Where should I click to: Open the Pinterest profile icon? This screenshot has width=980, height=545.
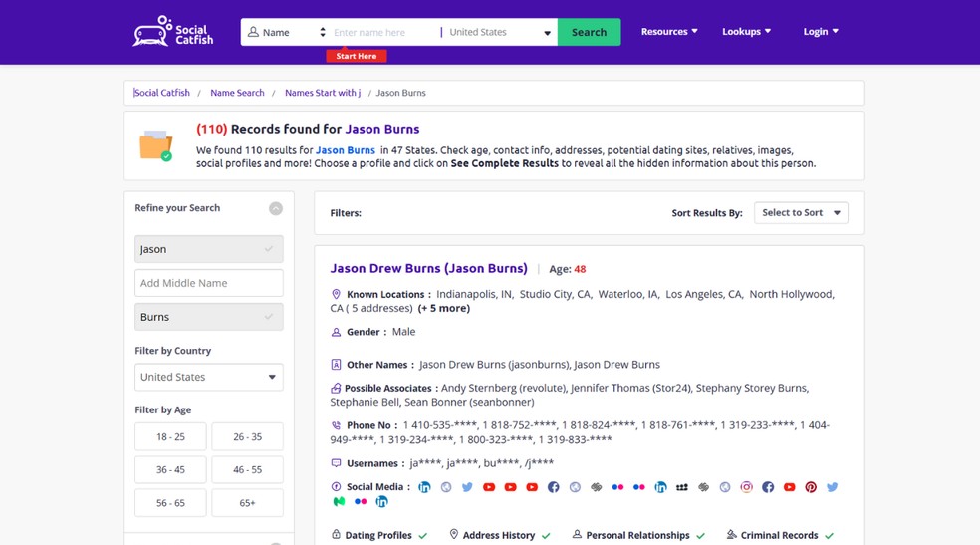click(x=811, y=487)
